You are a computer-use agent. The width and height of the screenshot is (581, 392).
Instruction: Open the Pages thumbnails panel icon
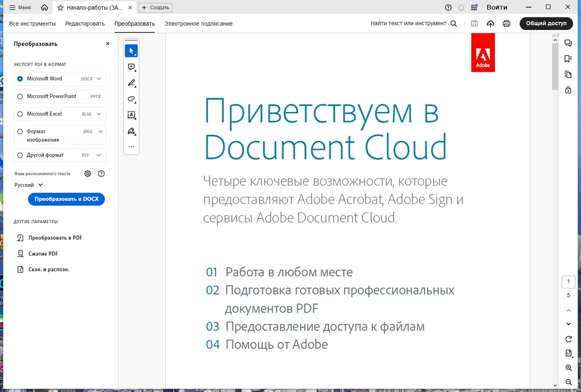(568, 75)
